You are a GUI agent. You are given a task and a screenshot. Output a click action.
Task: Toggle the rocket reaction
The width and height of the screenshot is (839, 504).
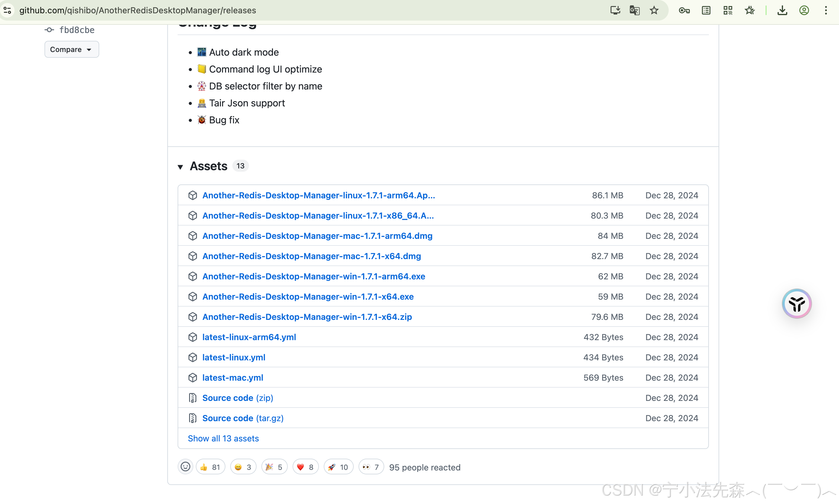click(338, 467)
